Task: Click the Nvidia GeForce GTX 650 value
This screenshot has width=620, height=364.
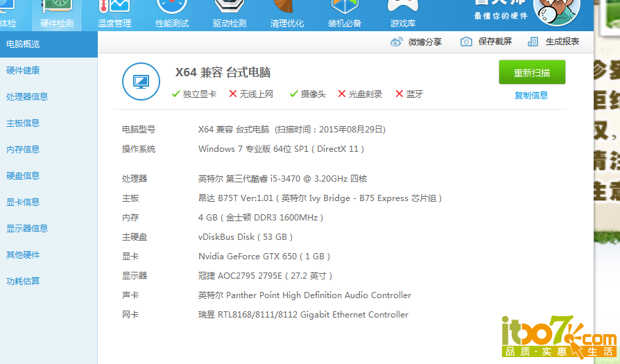Action: (264, 256)
